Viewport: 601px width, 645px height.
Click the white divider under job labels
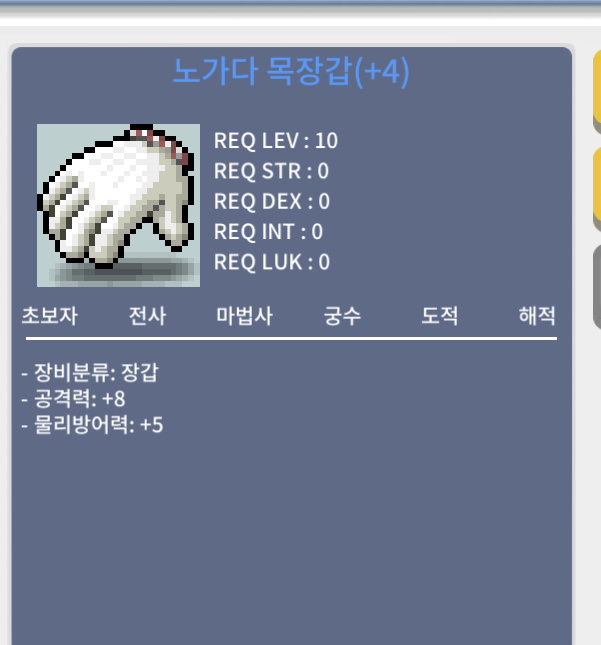pos(292,339)
